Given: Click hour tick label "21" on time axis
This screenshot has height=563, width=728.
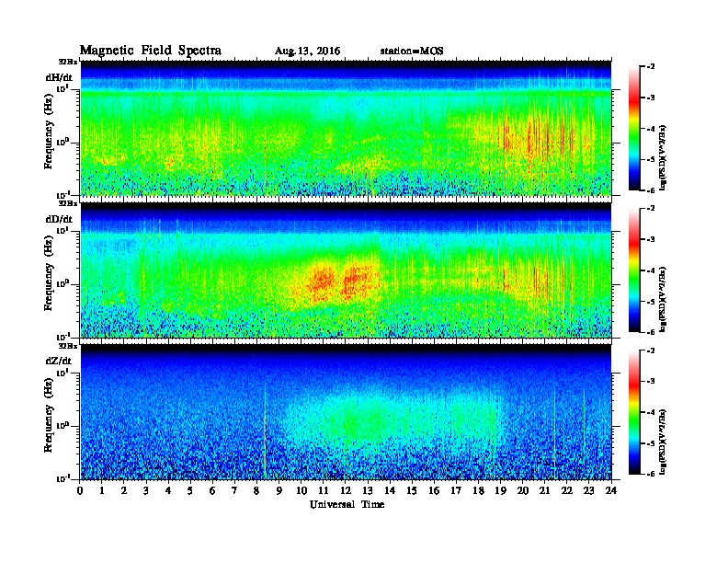Looking at the screenshot, I should click(x=544, y=491).
